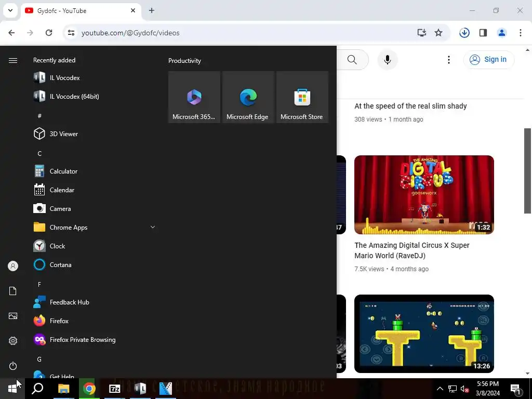Click install app icon in address bar

tap(421, 33)
